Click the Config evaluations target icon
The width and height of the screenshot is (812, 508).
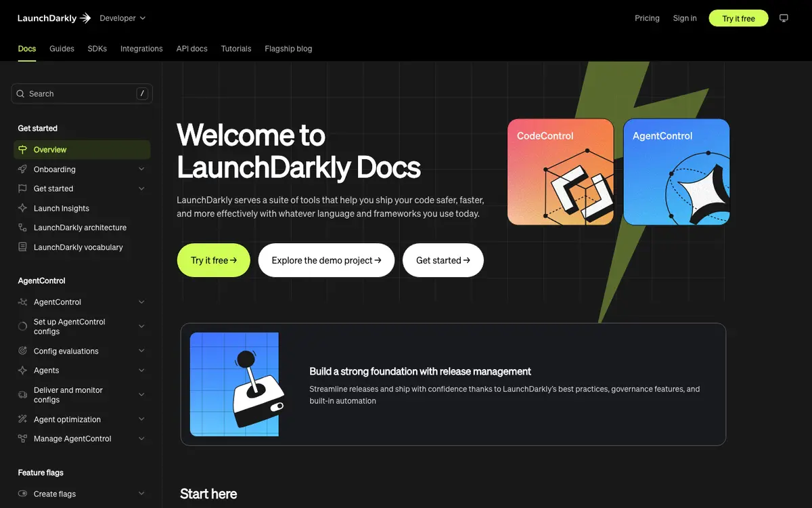(x=22, y=351)
